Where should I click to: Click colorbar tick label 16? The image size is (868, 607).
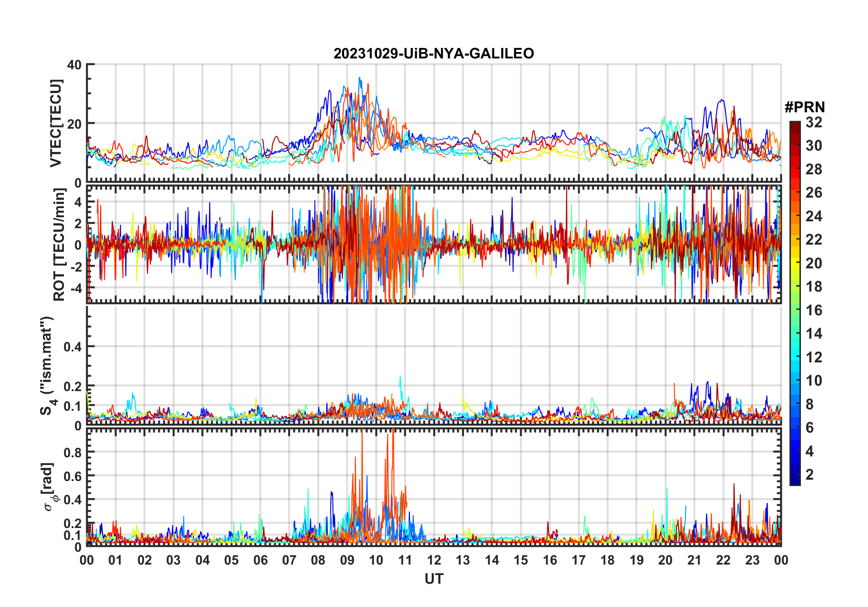(x=814, y=310)
